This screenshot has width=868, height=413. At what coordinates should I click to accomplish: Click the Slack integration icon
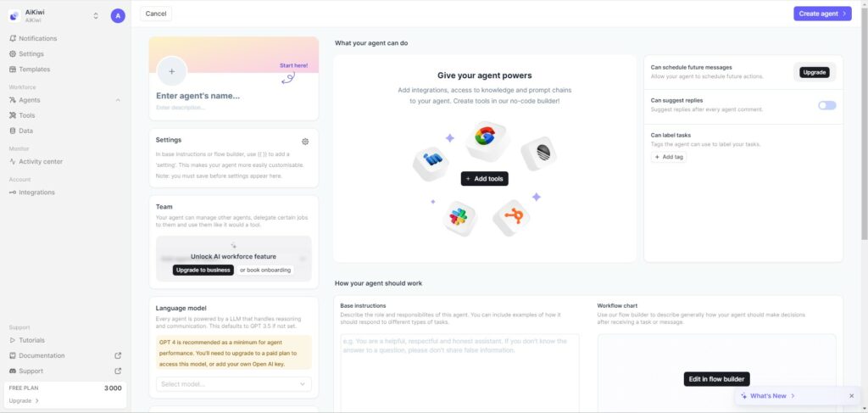pos(459,217)
